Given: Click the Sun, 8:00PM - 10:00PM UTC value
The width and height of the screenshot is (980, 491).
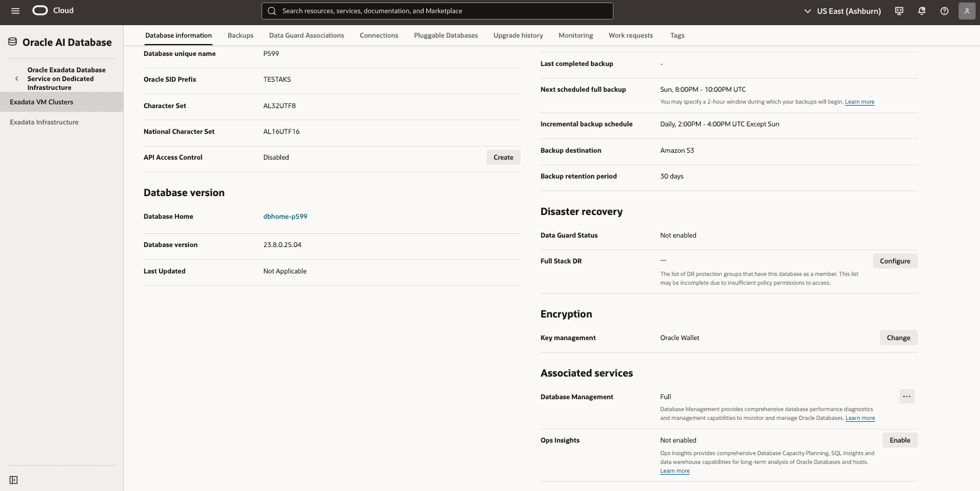Looking at the screenshot, I should [x=703, y=89].
